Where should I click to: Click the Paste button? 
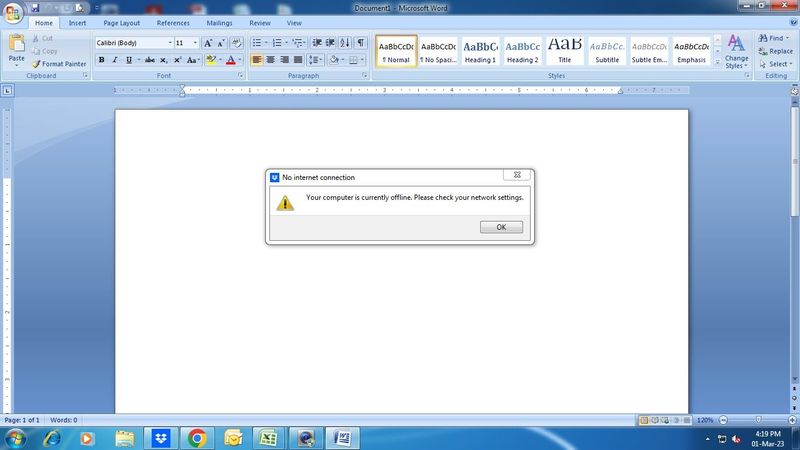(16, 50)
